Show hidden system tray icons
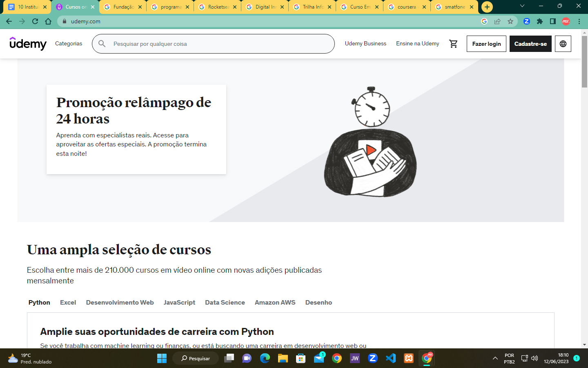 495,358
